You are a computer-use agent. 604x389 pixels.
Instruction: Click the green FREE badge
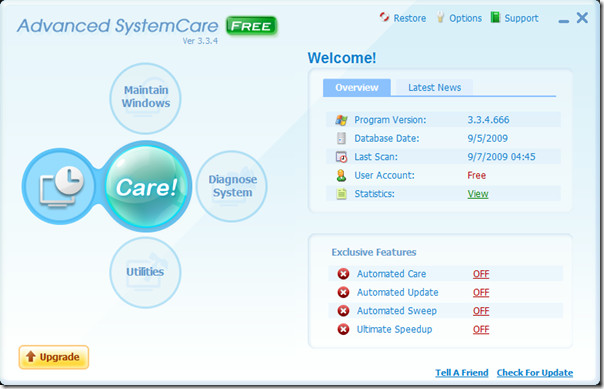point(251,26)
